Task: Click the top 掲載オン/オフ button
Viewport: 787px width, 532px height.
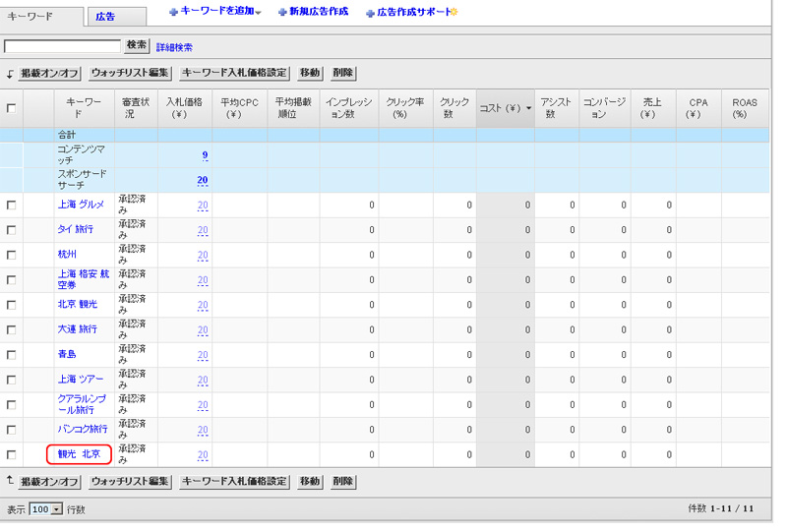Action: pyautogui.click(x=49, y=74)
